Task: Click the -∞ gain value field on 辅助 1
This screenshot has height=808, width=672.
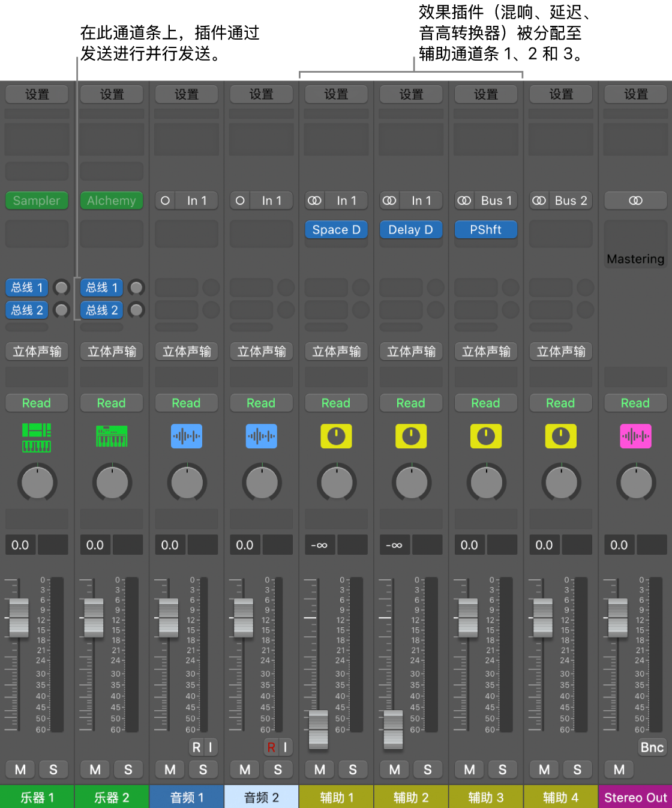Action: click(320, 545)
